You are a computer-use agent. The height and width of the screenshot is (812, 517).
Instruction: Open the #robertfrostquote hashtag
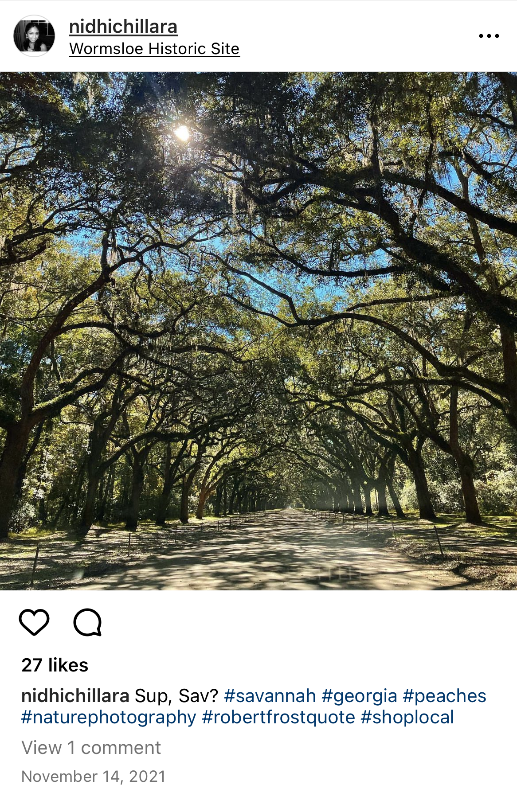pos(278,717)
